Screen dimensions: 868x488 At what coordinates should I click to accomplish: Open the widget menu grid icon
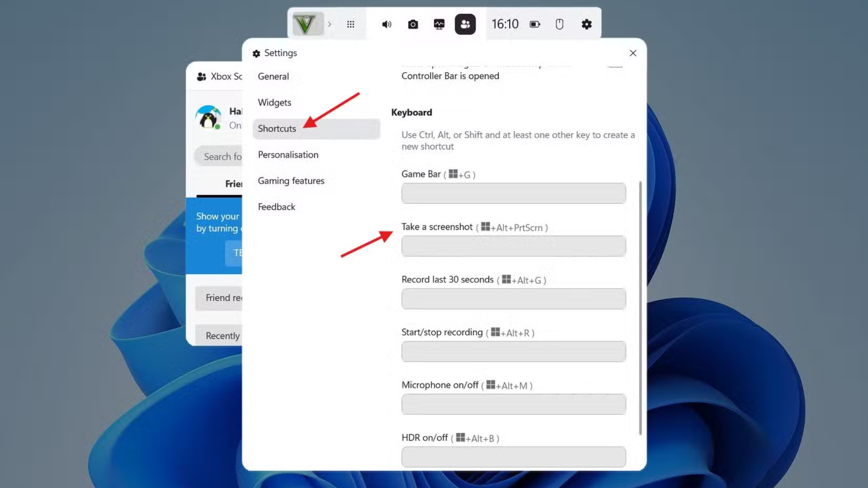coord(350,24)
